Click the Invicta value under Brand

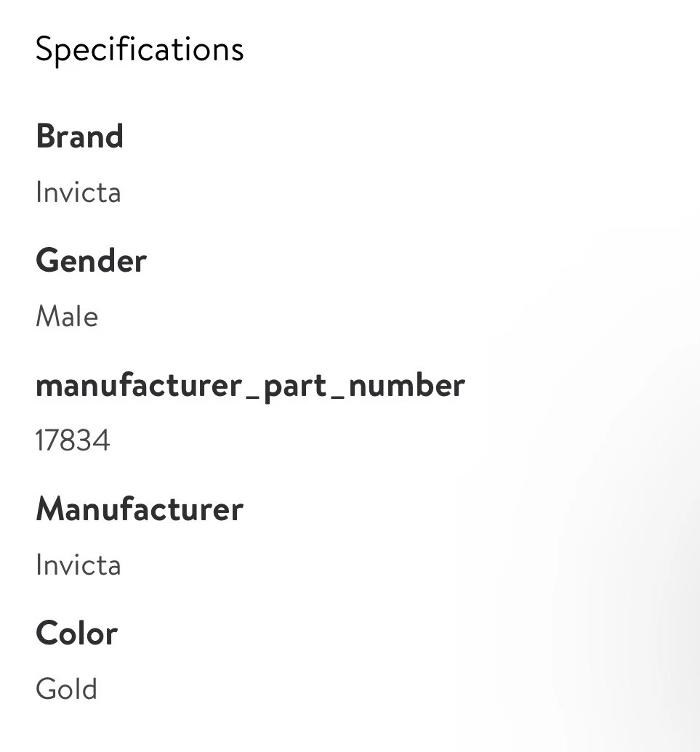[78, 193]
